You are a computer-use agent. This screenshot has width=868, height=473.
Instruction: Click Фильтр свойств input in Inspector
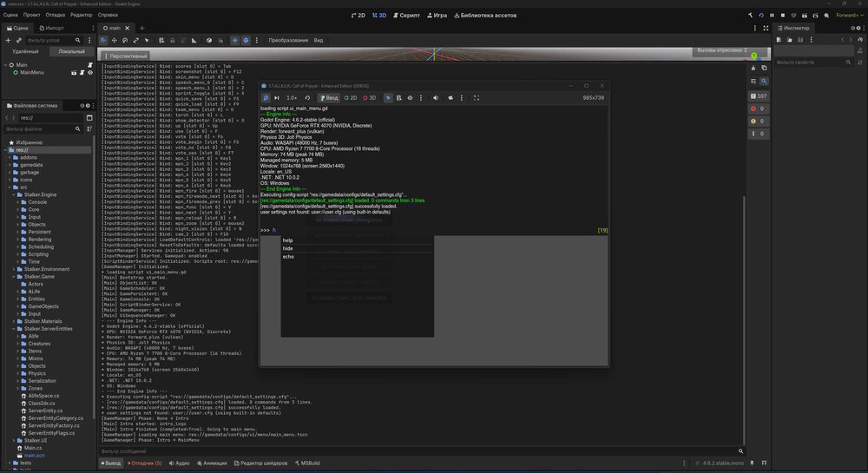click(814, 62)
